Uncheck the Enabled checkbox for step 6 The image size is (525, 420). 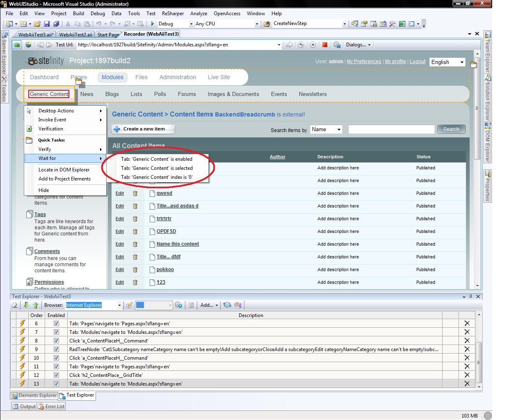(56, 323)
